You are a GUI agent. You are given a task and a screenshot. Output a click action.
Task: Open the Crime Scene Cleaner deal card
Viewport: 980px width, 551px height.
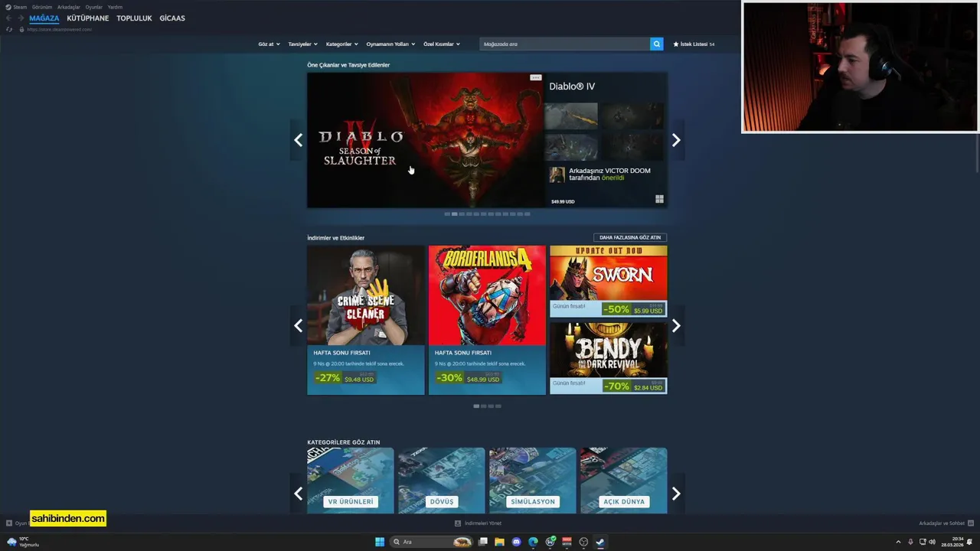(366, 320)
